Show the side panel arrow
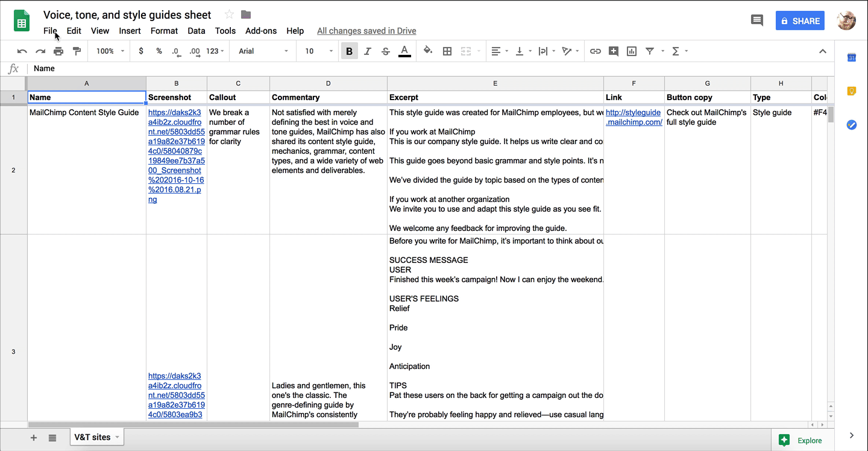Screen dimensions: 868x451 click(852, 435)
